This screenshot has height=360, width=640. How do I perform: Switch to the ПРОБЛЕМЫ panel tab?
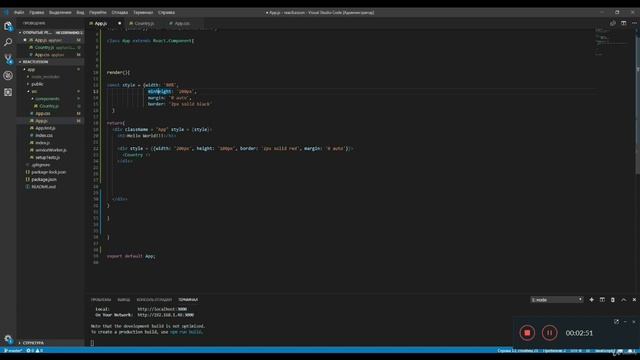[101, 300]
